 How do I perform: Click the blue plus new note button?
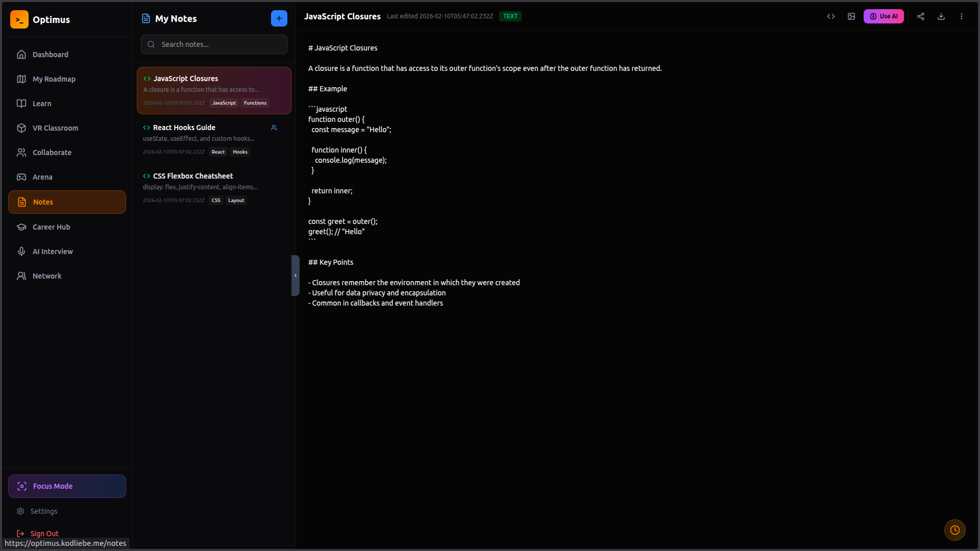(279, 18)
